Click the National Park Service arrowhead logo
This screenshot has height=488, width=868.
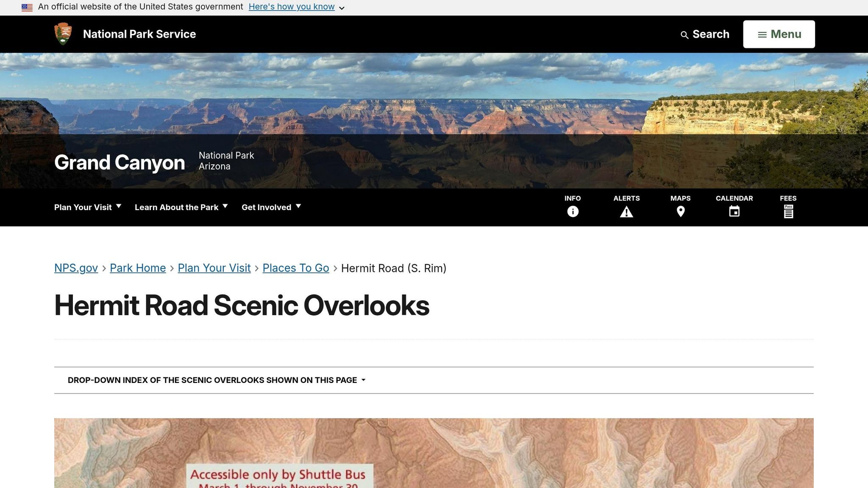pyautogui.click(x=63, y=34)
